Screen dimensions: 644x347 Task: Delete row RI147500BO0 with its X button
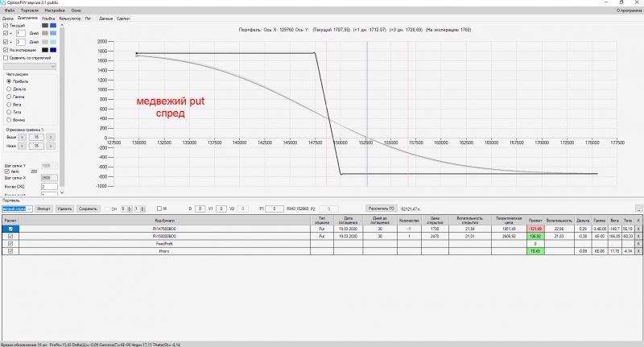pos(638,229)
